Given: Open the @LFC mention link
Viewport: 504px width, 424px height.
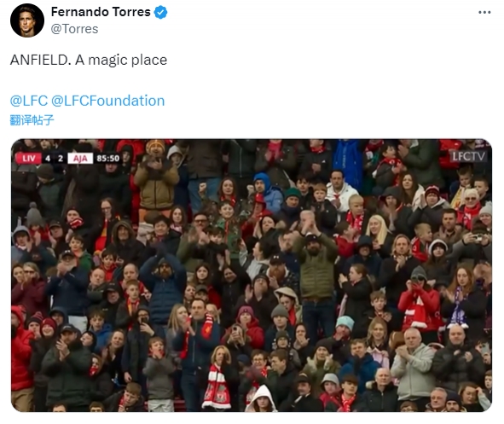Looking at the screenshot, I should pos(29,101).
